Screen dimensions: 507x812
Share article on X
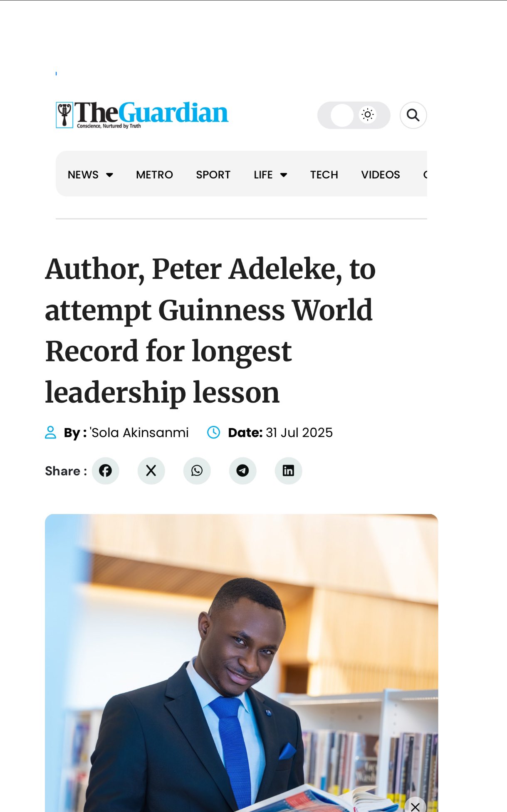[x=151, y=471]
